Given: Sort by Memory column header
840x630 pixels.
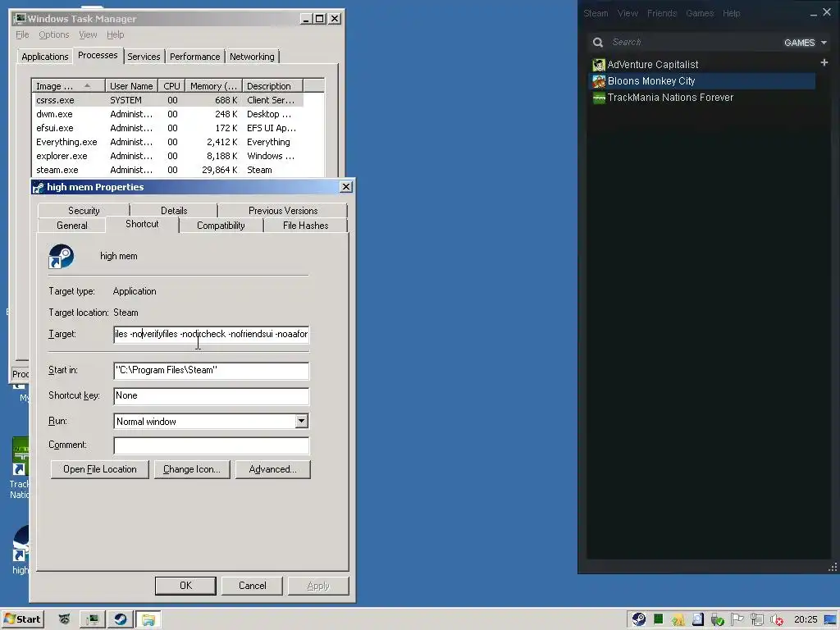Looking at the screenshot, I should pyautogui.click(x=214, y=85).
